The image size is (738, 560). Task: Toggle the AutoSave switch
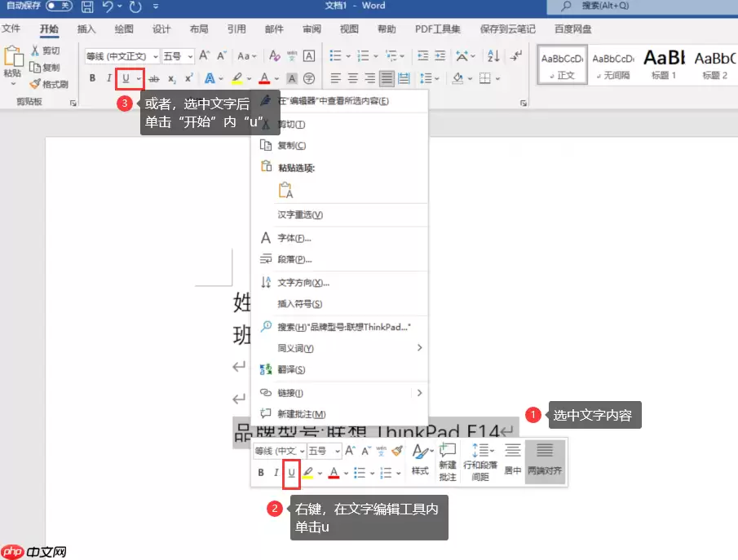click(59, 7)
